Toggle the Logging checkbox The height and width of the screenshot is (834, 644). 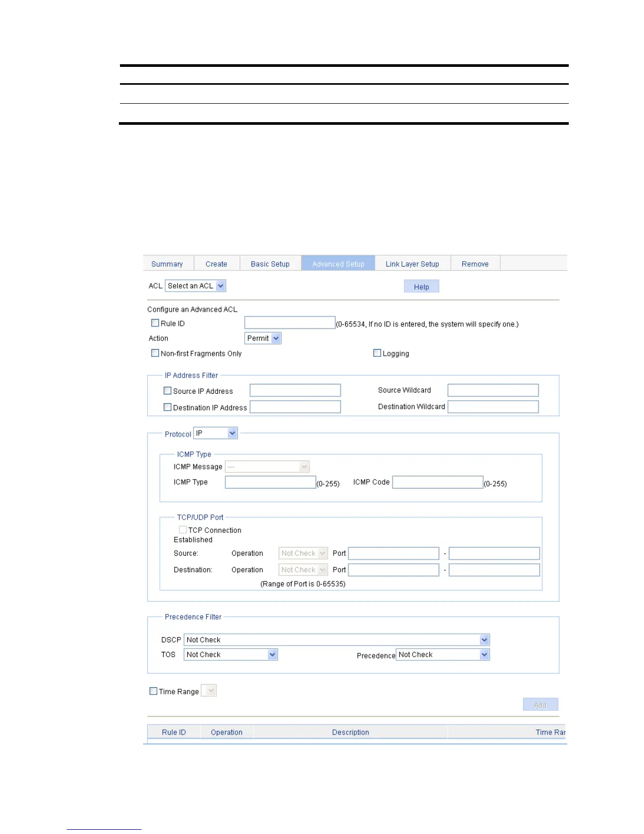tap(377, 353)
